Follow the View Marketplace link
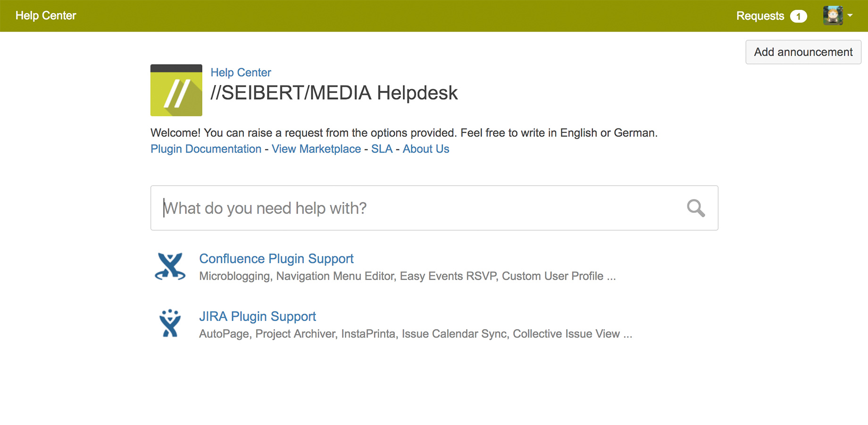 coord(316,149)
